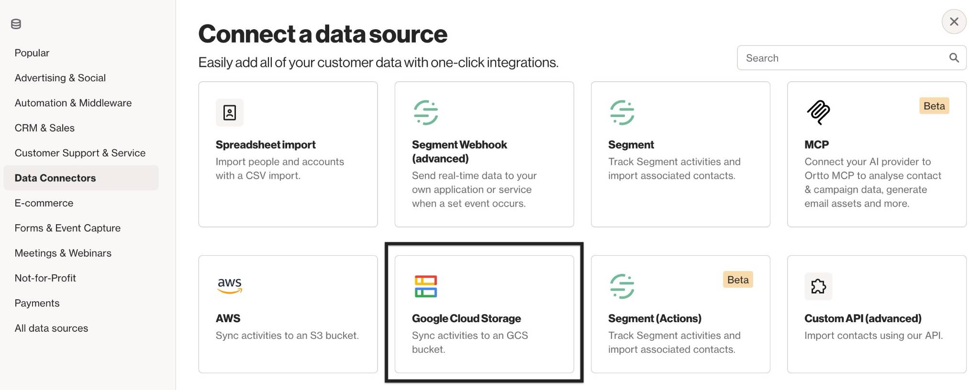The width and height of the screenshot is (980, 390).
Task: Open the Payments category
Action: tap(37, 303)
